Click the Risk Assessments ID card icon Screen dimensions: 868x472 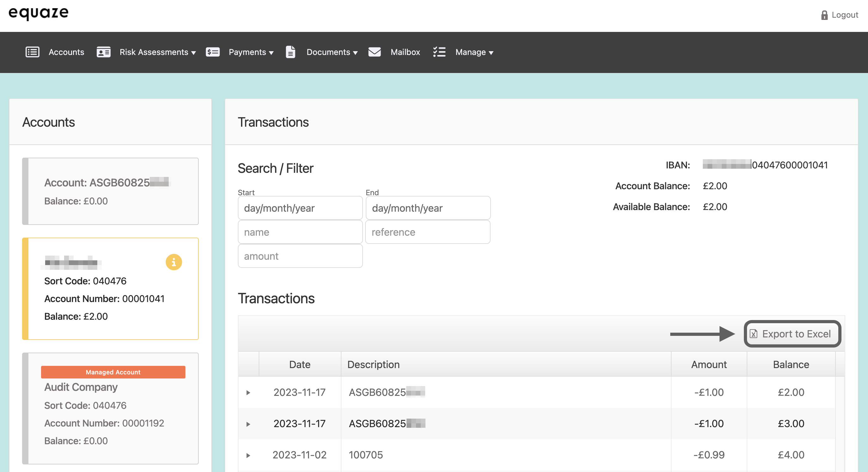(x=103, y=52)
